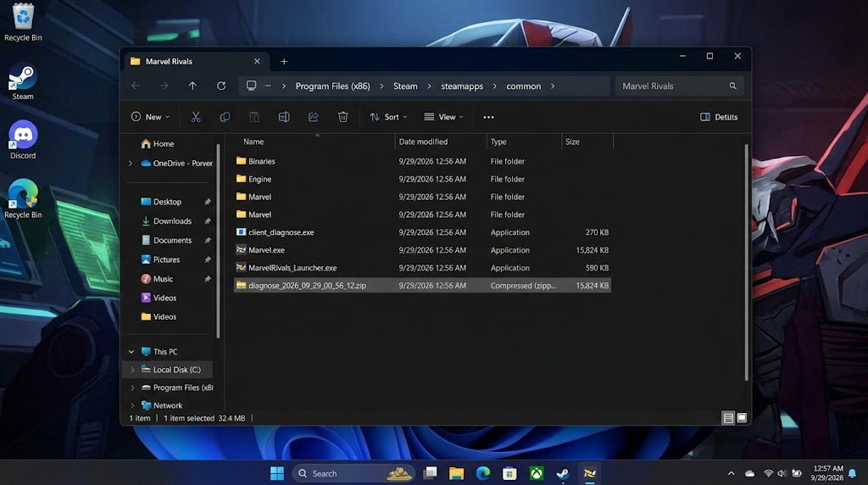Viewport: 868px width, 485px height.
Task: Open the Sort dropdown menu
Action: [388, 117]
